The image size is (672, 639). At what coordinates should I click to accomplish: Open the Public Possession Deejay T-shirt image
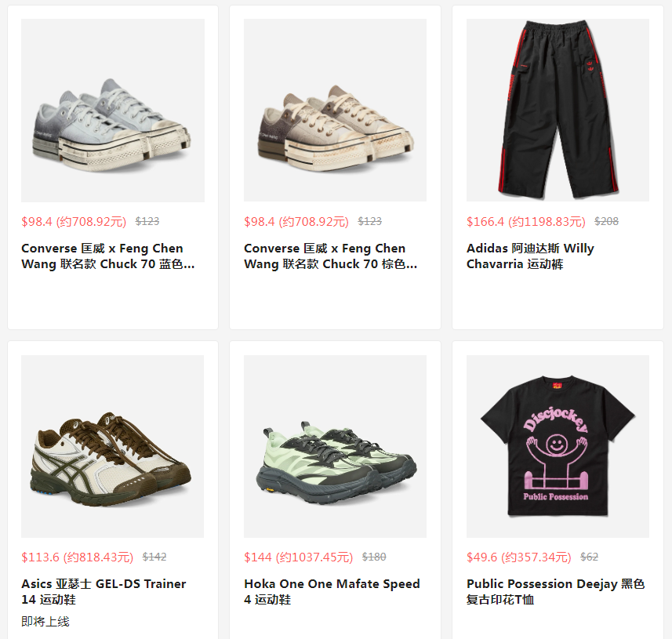pyautogui.click(x=558, y=446)
